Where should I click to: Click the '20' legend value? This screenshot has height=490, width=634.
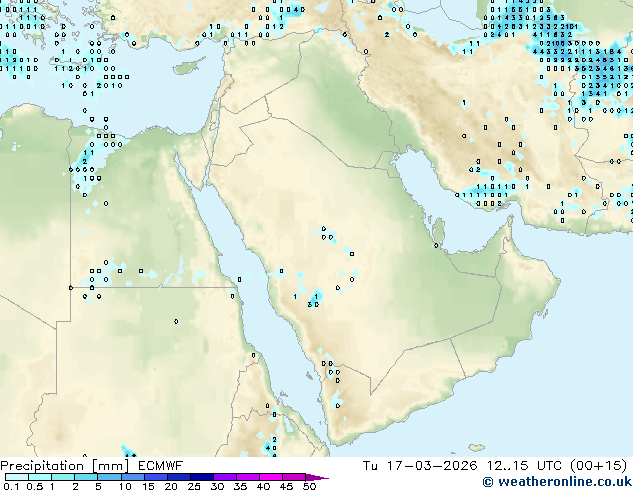pos(171,486)
